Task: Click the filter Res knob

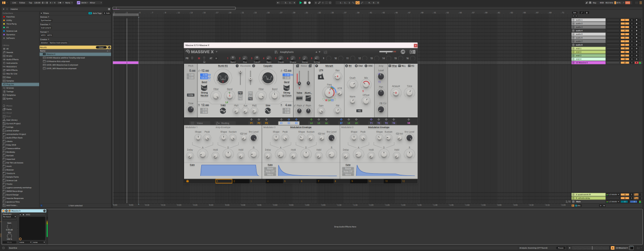Action: tap(337, 76)
